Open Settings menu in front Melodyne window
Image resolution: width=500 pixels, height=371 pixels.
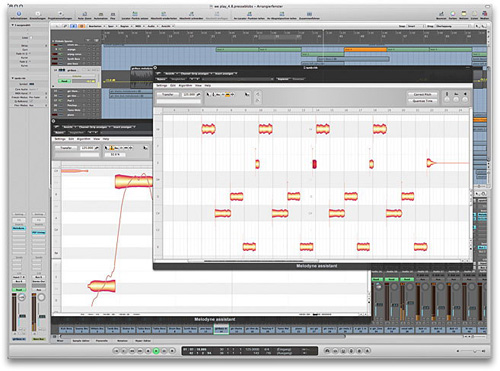coord(162,86)
